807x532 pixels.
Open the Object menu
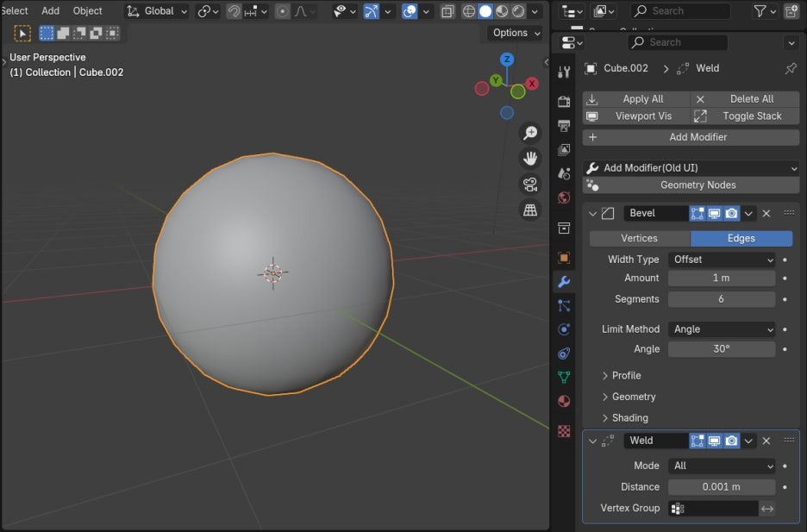[x=87, y=11]
